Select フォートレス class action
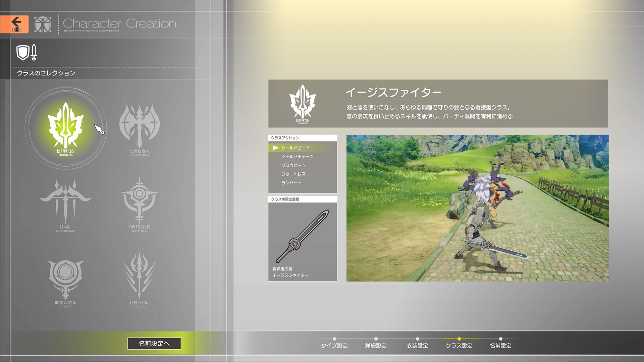 [293, 174]
